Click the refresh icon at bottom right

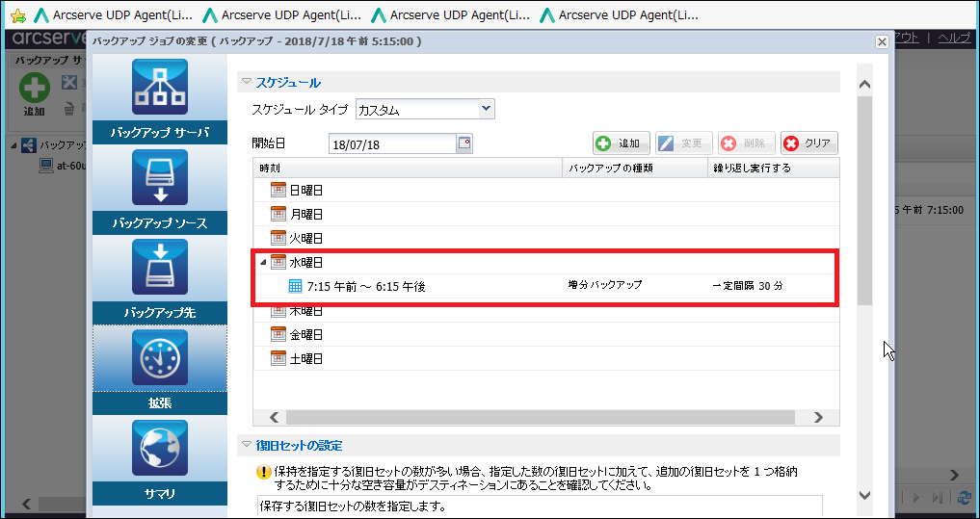(965, 498)
